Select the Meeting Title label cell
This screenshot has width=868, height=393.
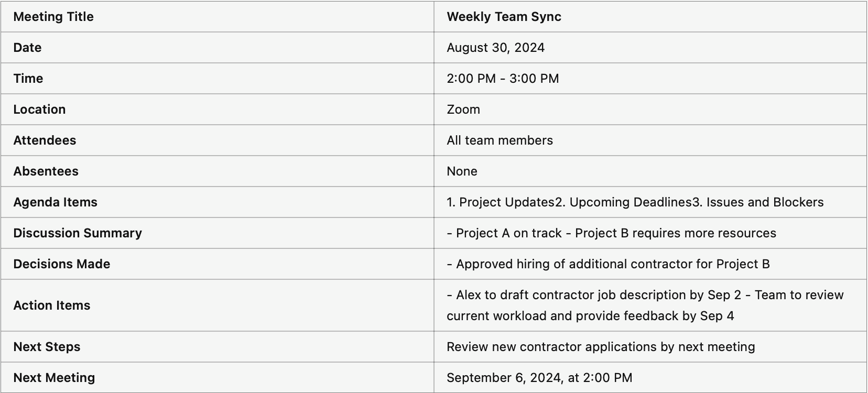[217, 17]
